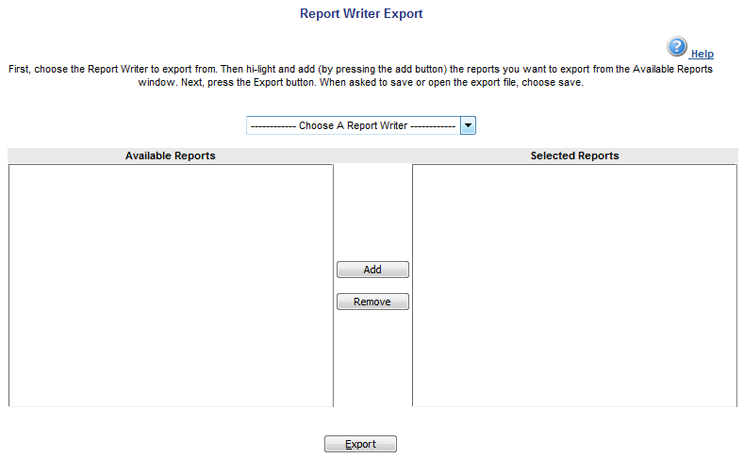Click the gray header bar between the column titles
744x458 pixels.
[x=372, y=156]
